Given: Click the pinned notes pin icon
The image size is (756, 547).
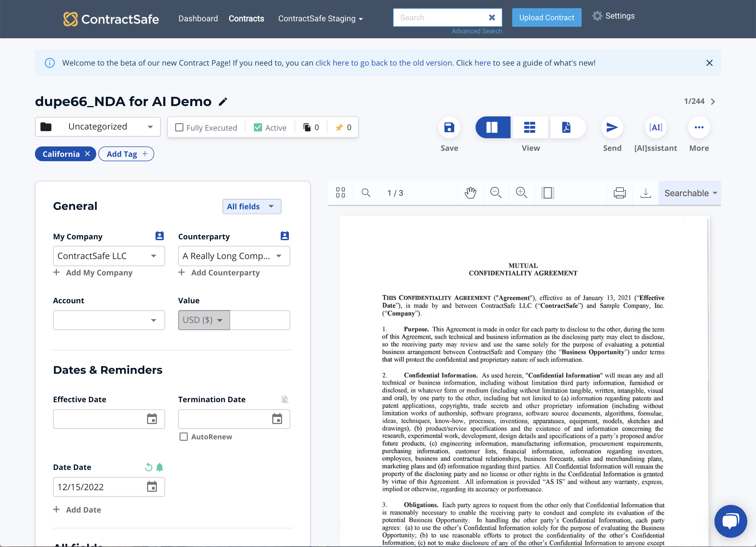Looking at the screenshot, I should [x=339, y=127].
